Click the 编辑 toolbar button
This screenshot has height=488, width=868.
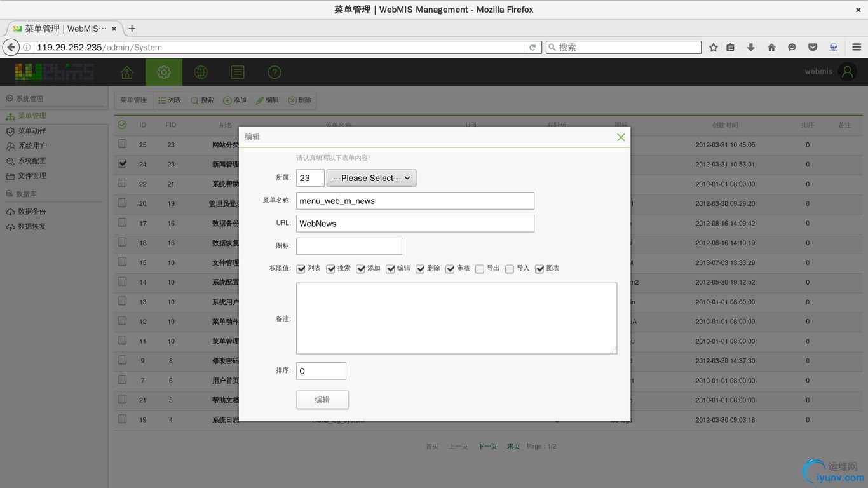(268, 100)
